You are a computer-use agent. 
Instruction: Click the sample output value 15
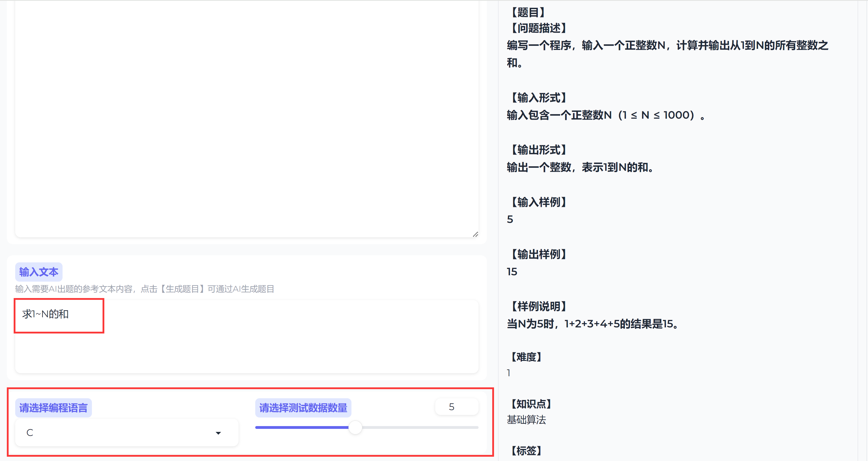click(512, 272)
